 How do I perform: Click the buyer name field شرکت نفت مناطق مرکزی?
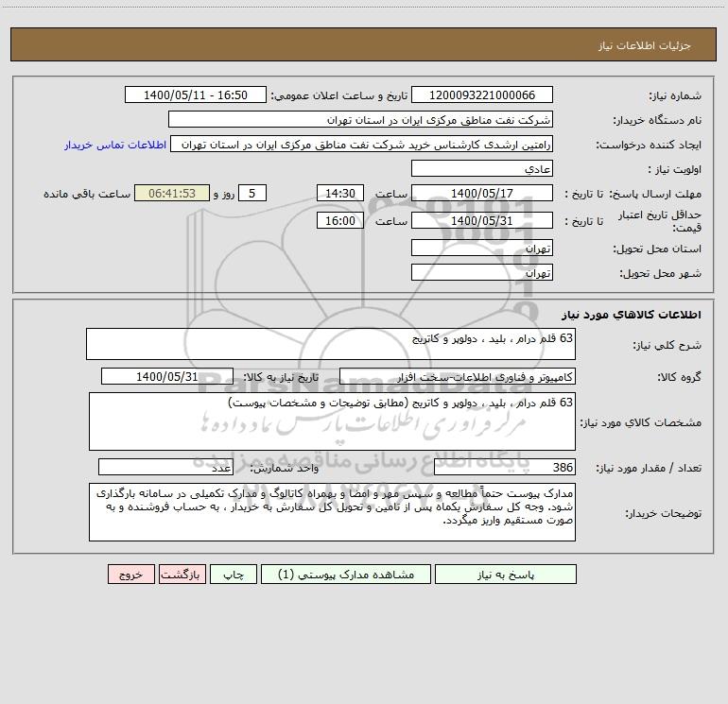(360, 119)
